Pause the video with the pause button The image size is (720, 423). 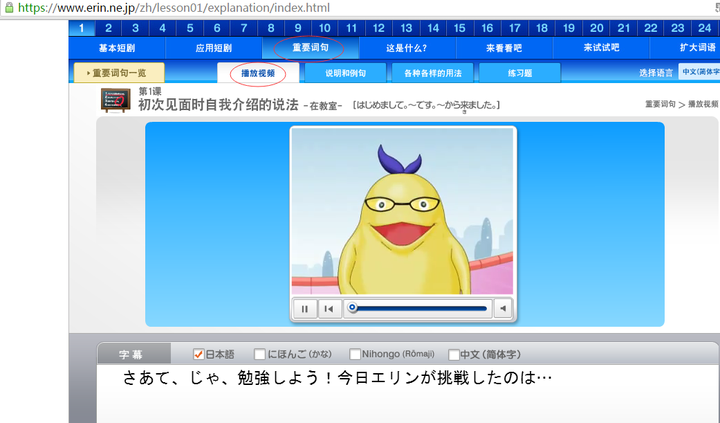click(304, 309)
